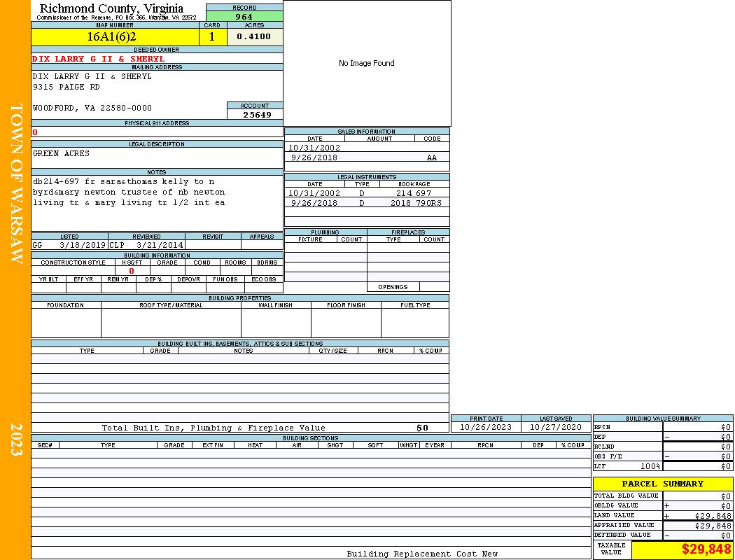Select the listed date 3/18/2019
Screen dimensions: 735x560
pos(82,246)
